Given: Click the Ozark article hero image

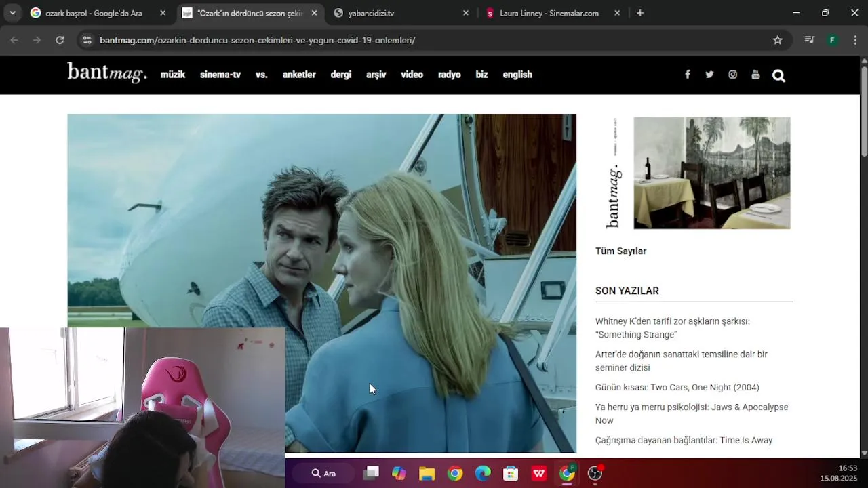Looking at the screenshot, I should 321,283.
